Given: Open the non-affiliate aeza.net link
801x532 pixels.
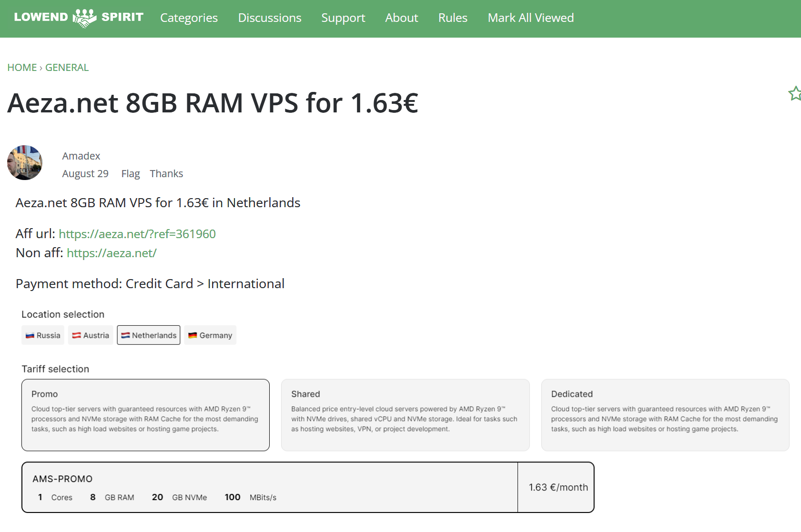Looking at the screenshot, I should pyautogui.click(x=112, y=253).
